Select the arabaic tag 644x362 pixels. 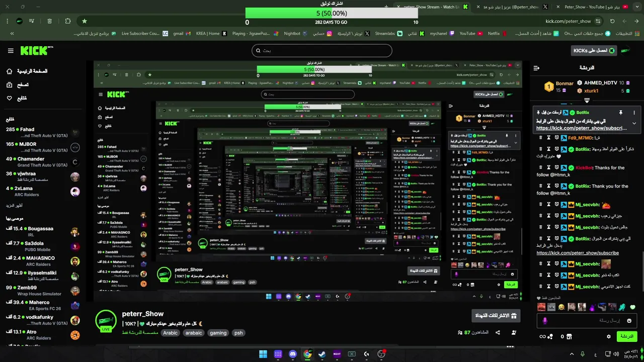coord(193,333)
